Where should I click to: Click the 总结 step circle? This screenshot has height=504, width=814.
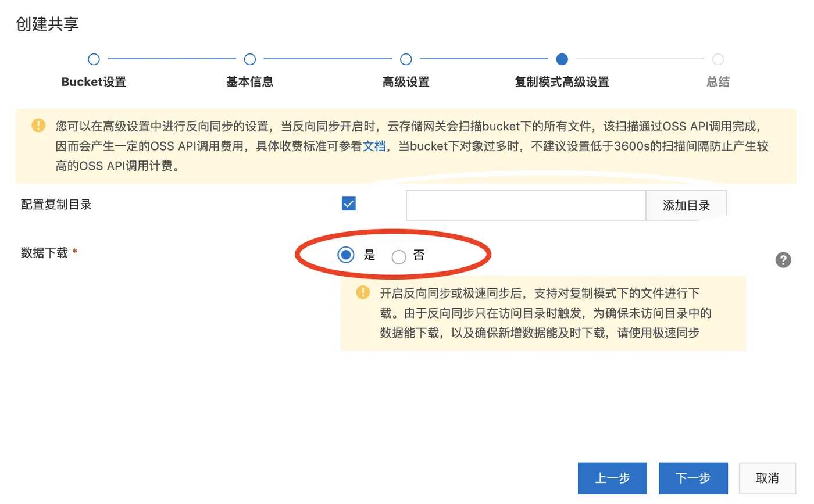[718, 59]
